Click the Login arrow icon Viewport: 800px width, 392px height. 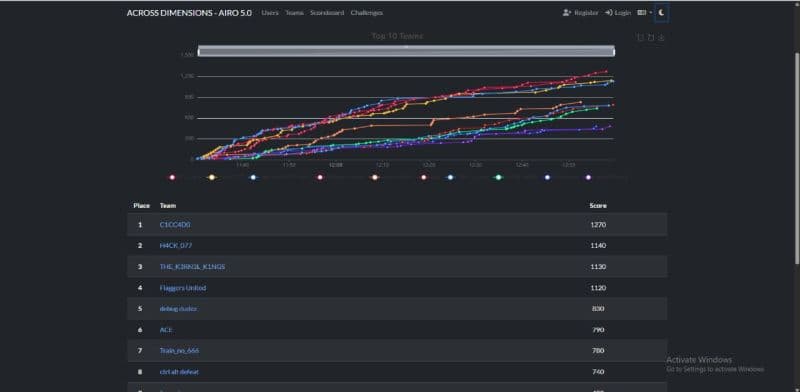click(608, 13)
